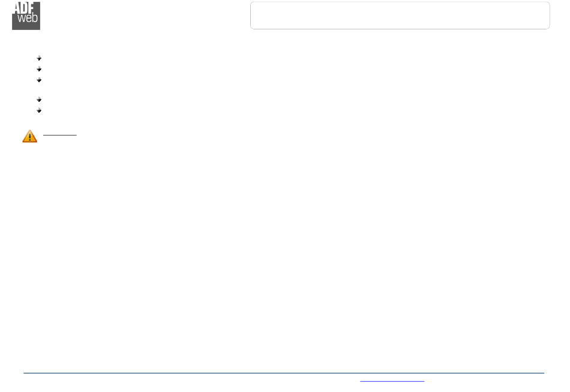This screenshot has width=570, height=392.
Task: Click the underlined heading beside the warning icon
Action: [x=60, y=135]
